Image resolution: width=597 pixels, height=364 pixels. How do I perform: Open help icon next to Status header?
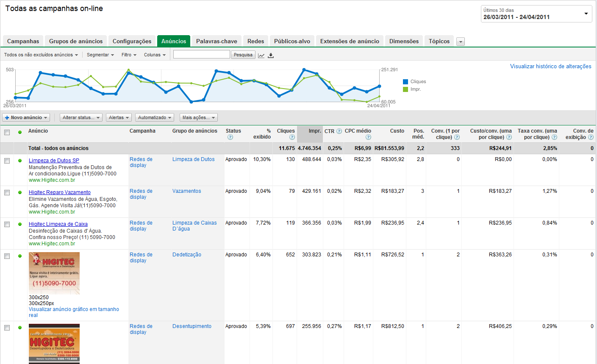coord(230,137)
